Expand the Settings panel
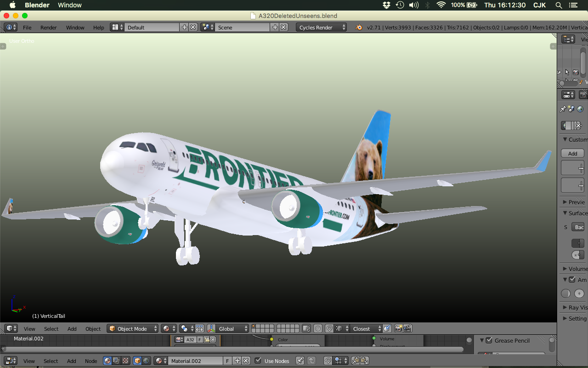The width and height of the screenshot is (588, 368). tap(565, 318)
